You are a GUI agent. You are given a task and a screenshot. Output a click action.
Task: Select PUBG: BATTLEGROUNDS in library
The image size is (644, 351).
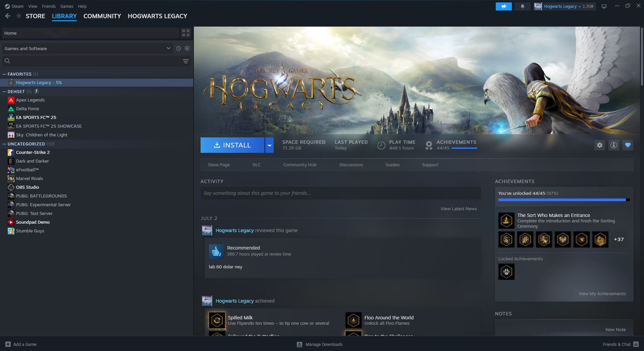pos(41,196)
